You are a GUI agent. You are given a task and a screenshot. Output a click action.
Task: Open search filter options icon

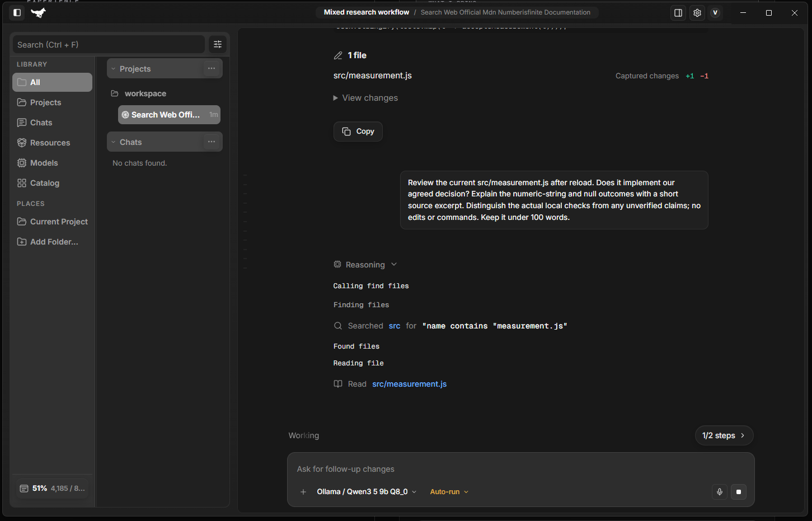click(x=218, y=44)
